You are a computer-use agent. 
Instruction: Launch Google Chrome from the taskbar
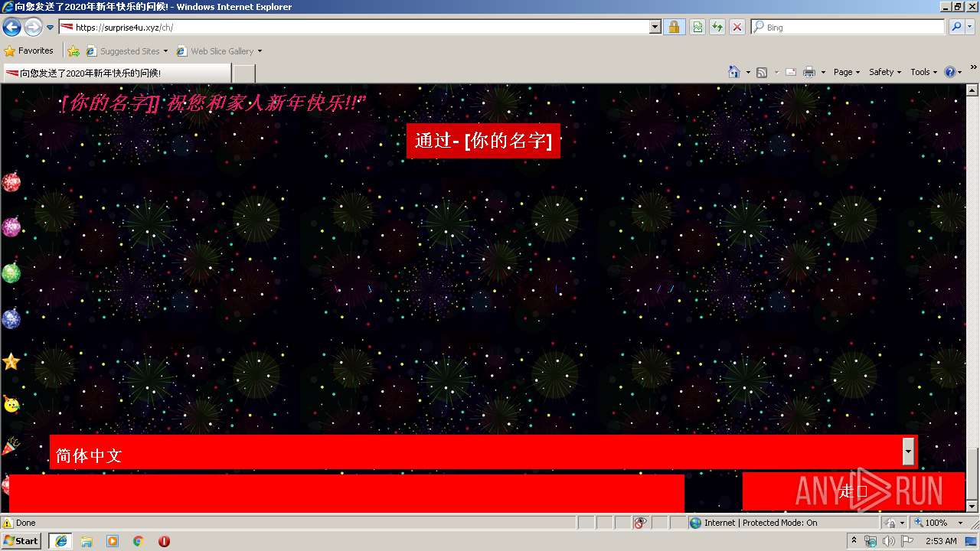click(139, 541)
